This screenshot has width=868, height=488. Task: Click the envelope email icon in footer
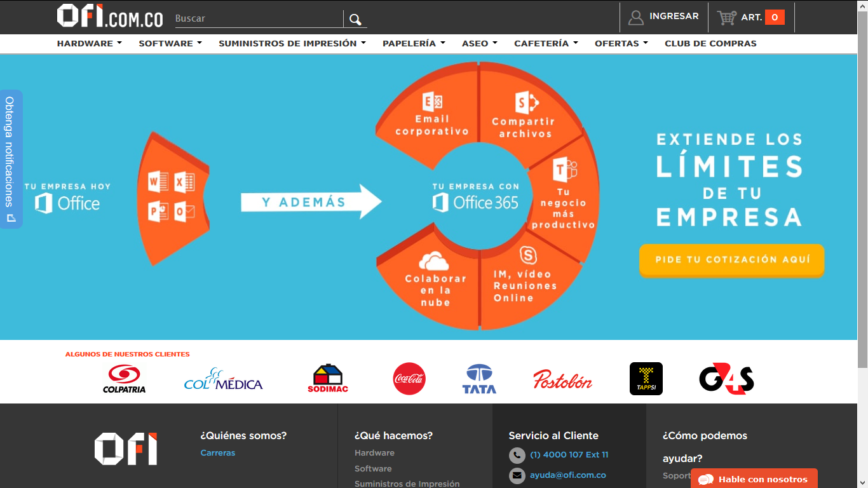(x=517, y=475)
